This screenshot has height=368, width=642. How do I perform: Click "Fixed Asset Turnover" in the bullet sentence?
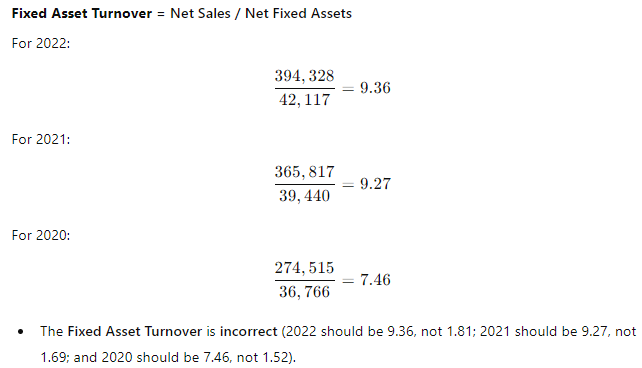(x=135, y=332)
